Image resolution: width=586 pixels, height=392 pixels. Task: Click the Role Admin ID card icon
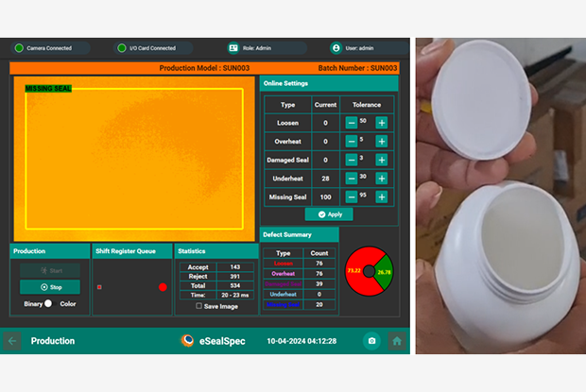point(233,48)
